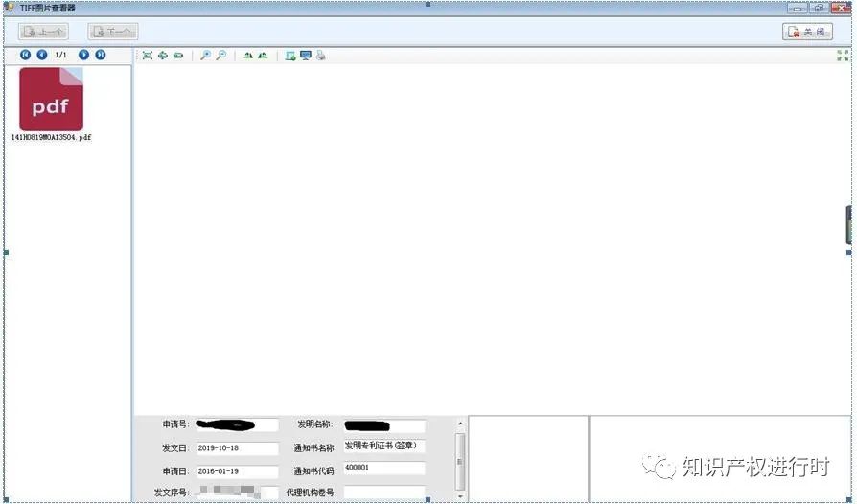Screen dimensions: 857x504
Task: Rotate the image right icon
Action: click(x=263, y=56)
